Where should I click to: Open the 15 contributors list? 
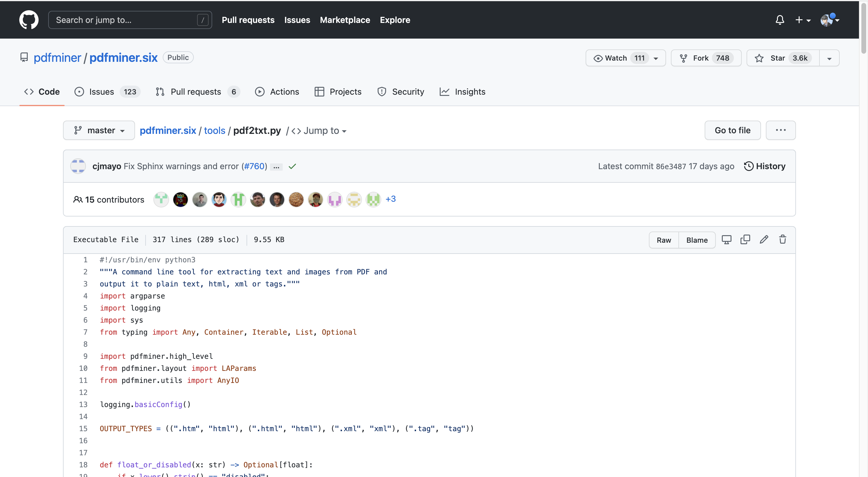[108, 200]
